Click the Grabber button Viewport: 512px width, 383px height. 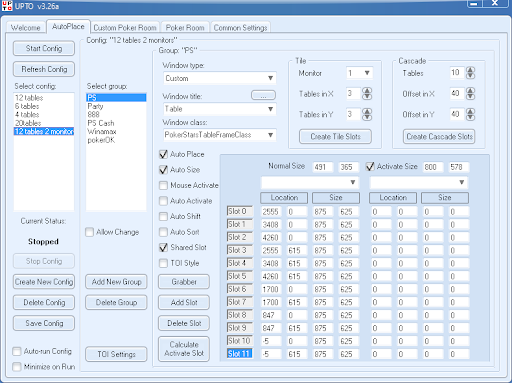[184, 282]
